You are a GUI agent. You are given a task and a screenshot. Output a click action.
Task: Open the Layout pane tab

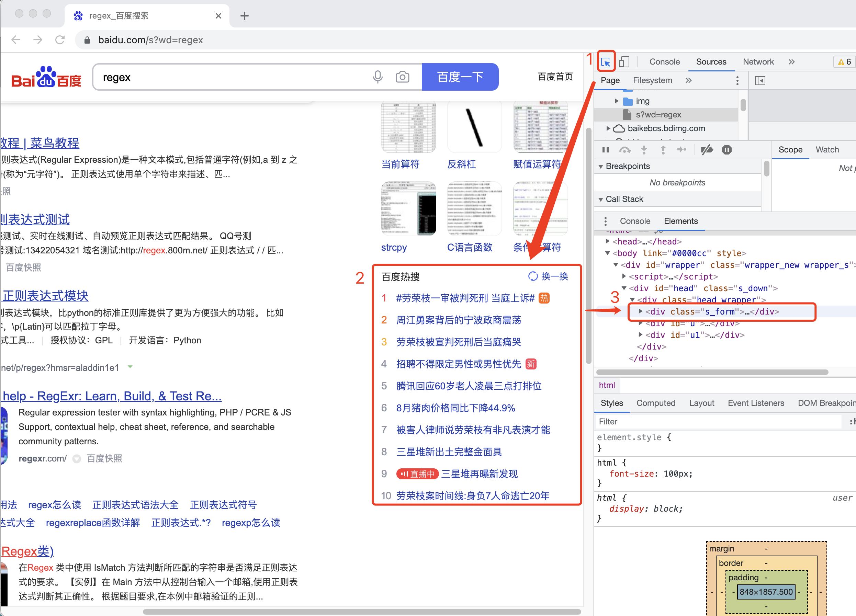click(x=701, y=403)
